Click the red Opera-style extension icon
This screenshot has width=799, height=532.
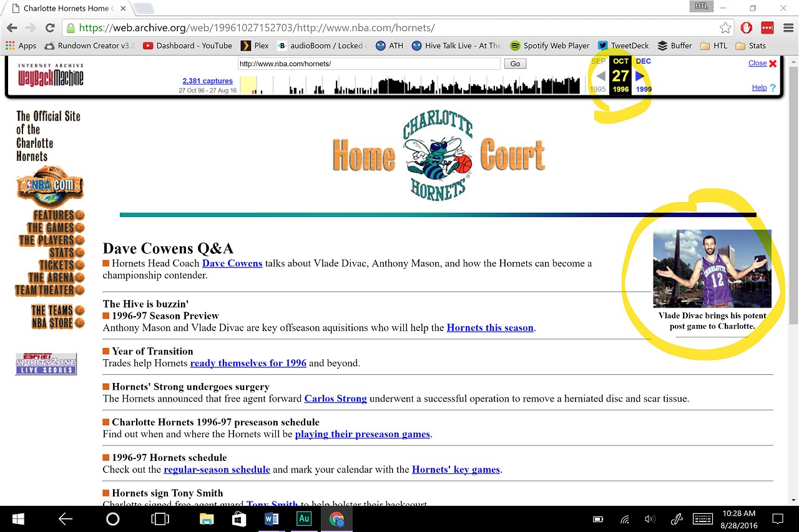(x=746, y=28)
